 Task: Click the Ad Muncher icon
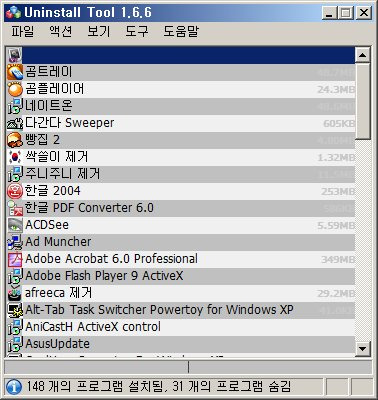[x=15, y=242]
